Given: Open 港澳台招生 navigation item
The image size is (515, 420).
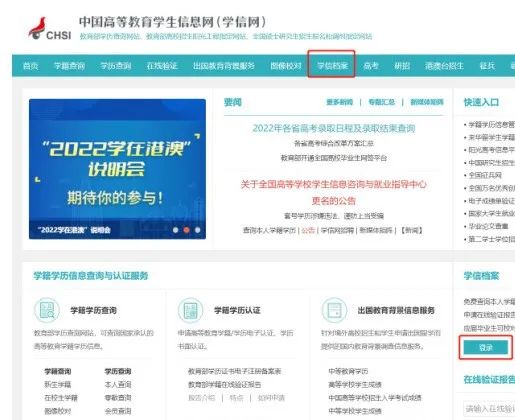Looking at the screenshot, I should pyautogui.click(x=444, y=66).
